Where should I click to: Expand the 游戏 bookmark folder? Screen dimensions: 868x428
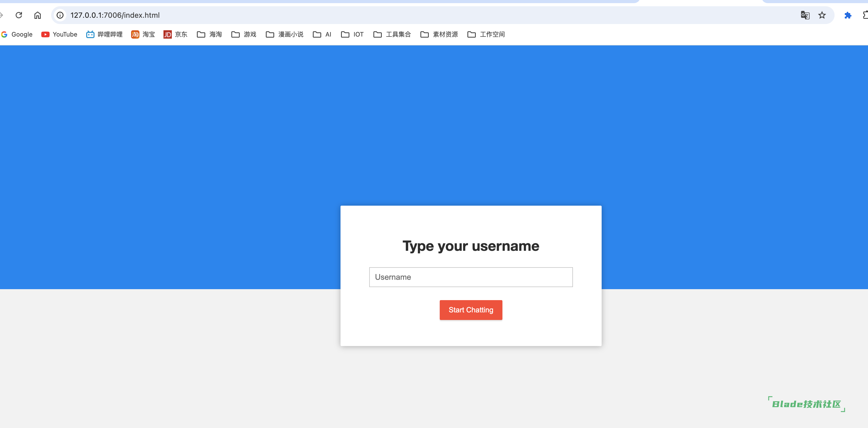click(244, 34)
